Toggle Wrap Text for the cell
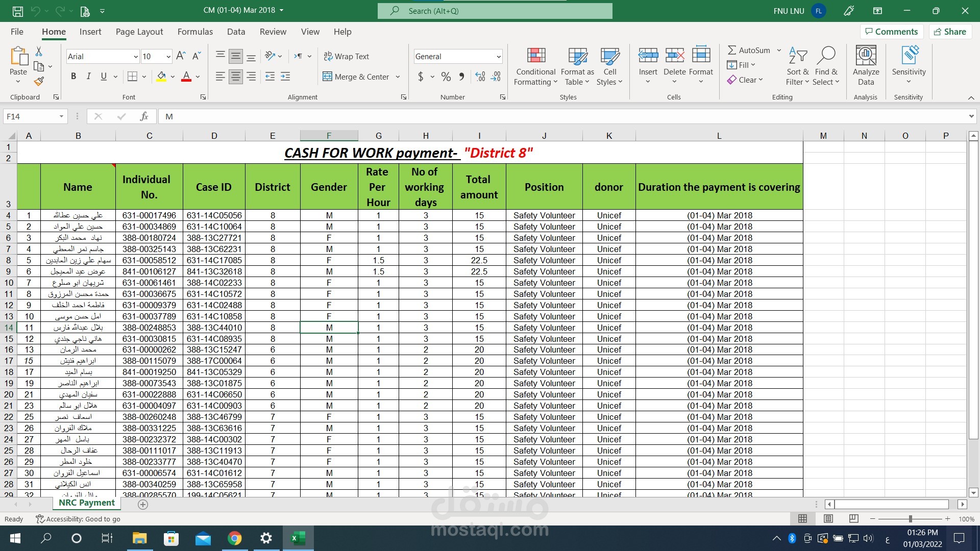Viewport: 980px width, 551px height. tap(346, 57)
